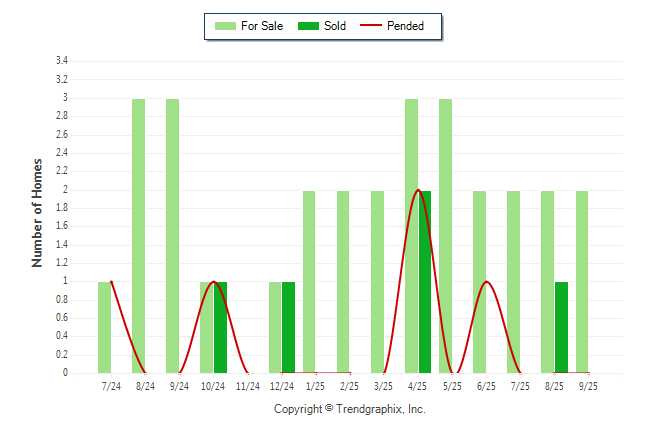Select the 5/25 For Sale bar
This screenshot has height=434, width=646.
(445, 236)
